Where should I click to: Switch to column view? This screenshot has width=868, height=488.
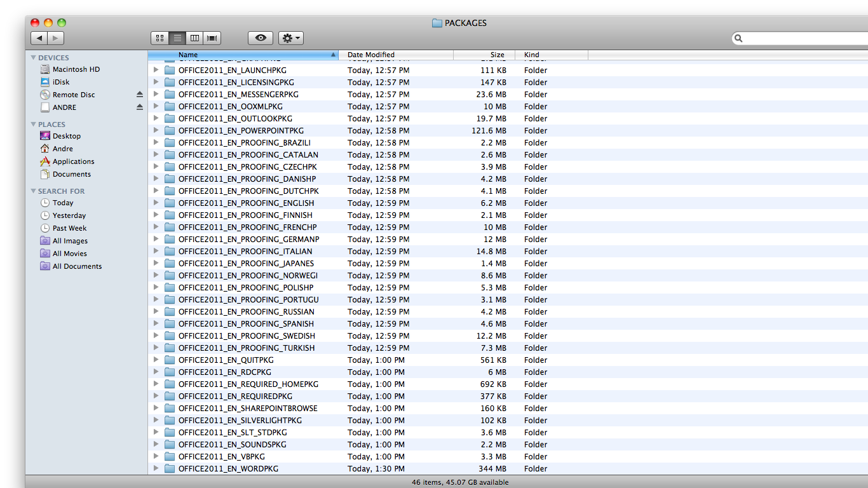click(x=194, y=38)
